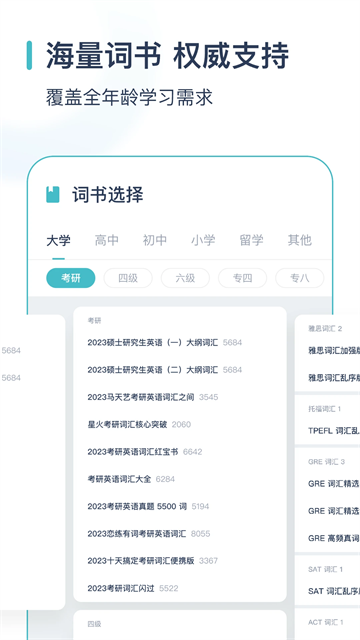Click the bookmark icon beside 词书选择
Viewport: 360px width, 640px height.
(53, 195)
